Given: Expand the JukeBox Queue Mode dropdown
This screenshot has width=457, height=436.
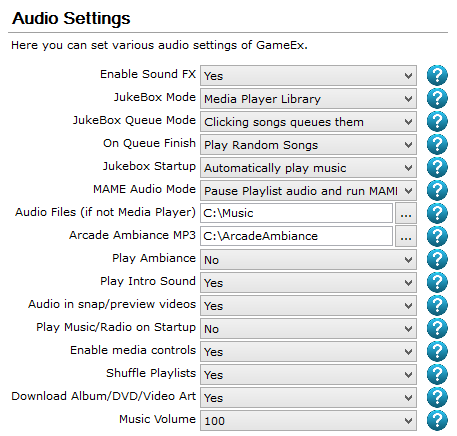Looking at the screenshot, I should pos(308,122).
